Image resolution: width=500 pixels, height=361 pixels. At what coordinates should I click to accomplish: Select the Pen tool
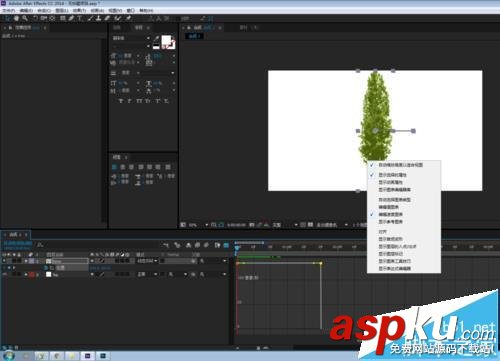click(x=71, y=18)
